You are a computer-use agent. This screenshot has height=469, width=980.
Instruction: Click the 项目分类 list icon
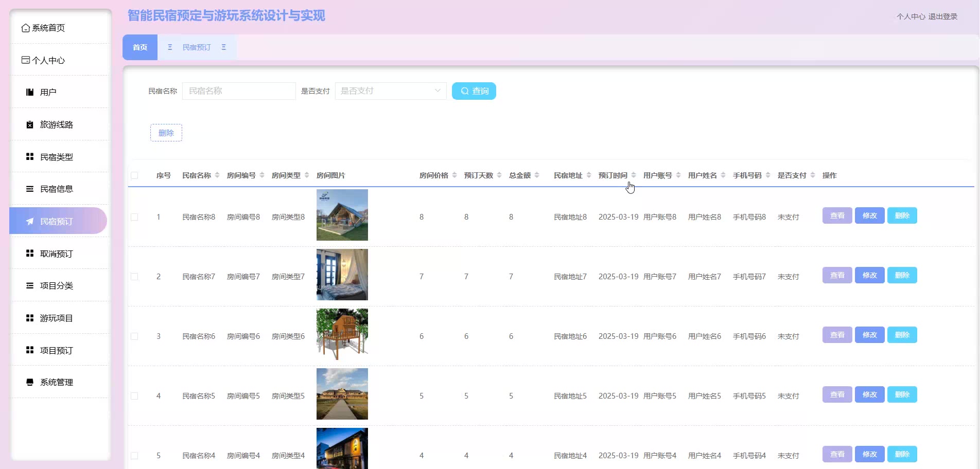[30, 286]
